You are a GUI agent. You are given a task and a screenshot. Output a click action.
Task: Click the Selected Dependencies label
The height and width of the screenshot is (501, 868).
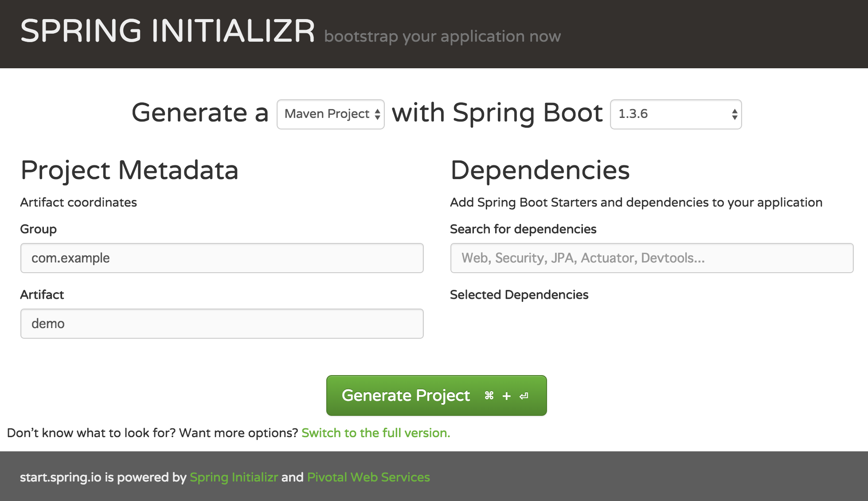tap(519, 295)
